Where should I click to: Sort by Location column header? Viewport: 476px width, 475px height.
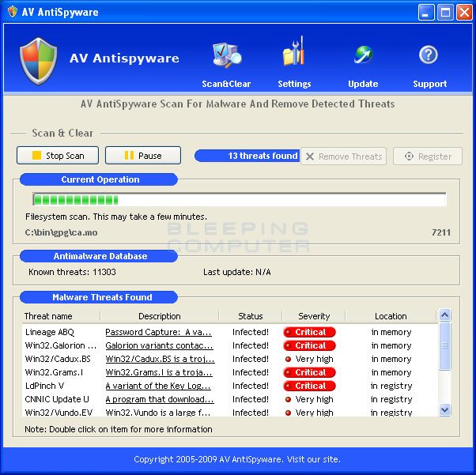[391, 316]
